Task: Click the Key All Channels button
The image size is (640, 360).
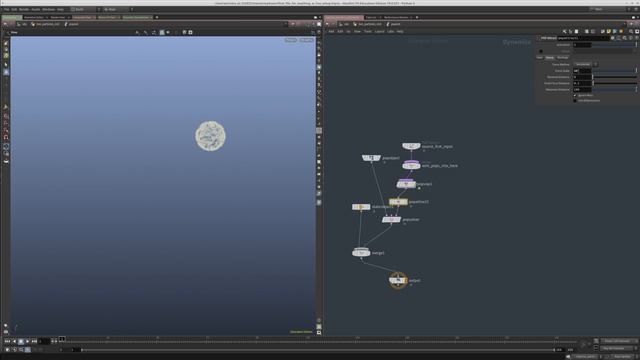Action: [618, 341]
